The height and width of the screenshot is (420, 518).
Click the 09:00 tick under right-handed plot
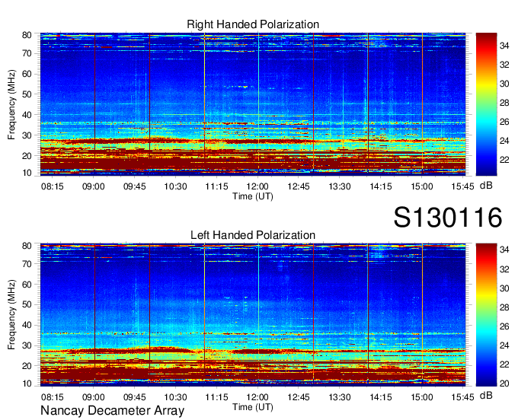click(x=94, y=186)
